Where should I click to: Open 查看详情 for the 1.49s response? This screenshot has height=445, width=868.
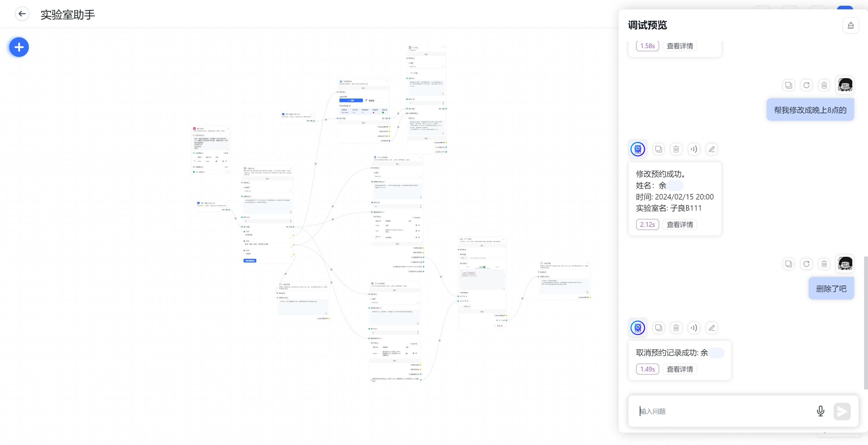[x=680, y=369]
